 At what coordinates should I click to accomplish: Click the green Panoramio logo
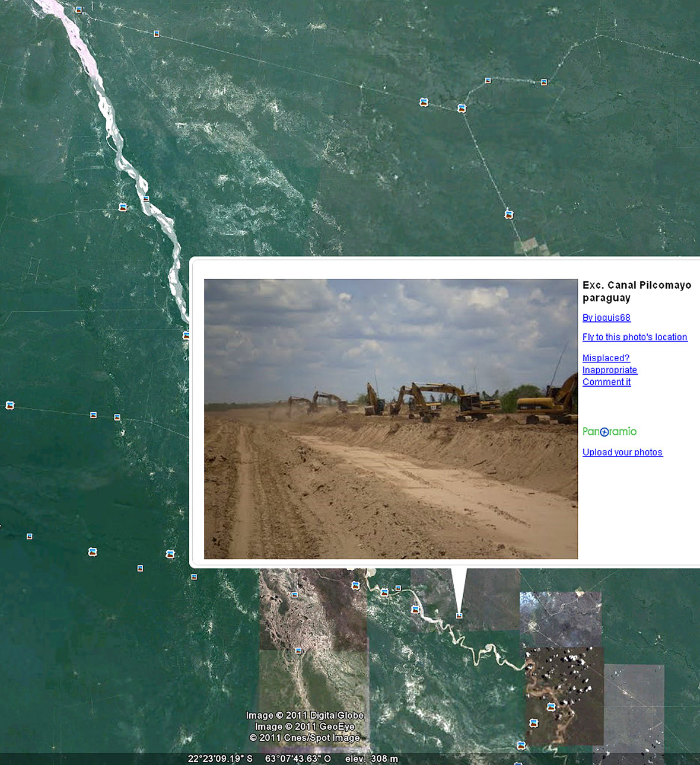pos(609,432)
